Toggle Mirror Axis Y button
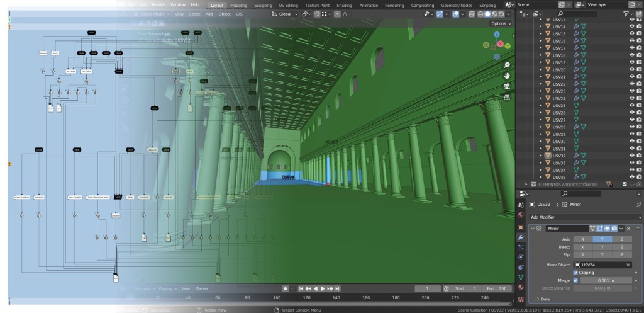Screen dimensions: 644x313 pyautogui.click(x=602, y=239)
